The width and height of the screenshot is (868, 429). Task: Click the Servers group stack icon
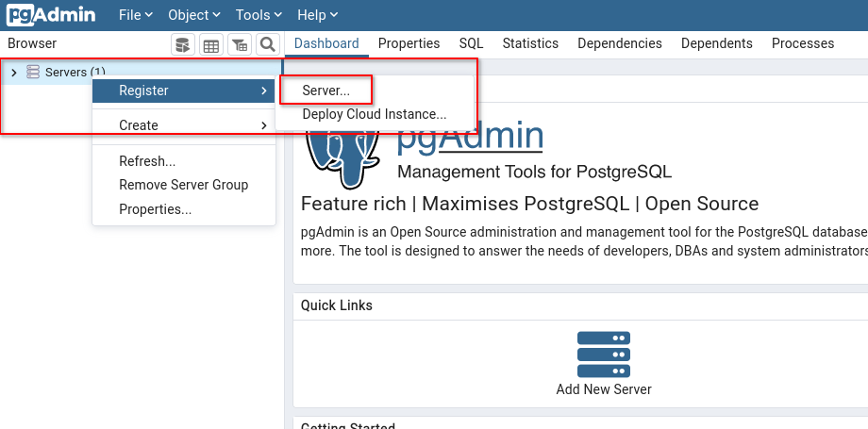(33, 72)
